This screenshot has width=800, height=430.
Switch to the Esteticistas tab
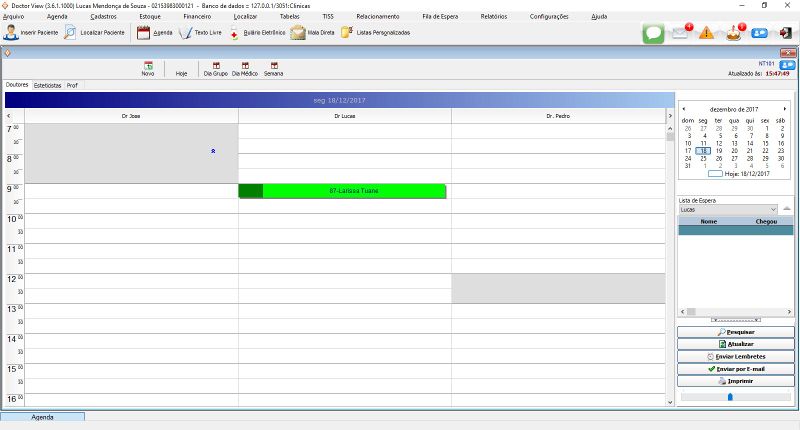tap(47, 85)
